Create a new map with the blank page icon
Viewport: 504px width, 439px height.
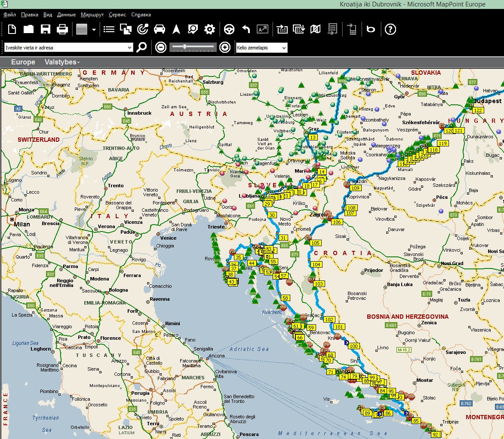pyautogui.click(x=12, y=29)
